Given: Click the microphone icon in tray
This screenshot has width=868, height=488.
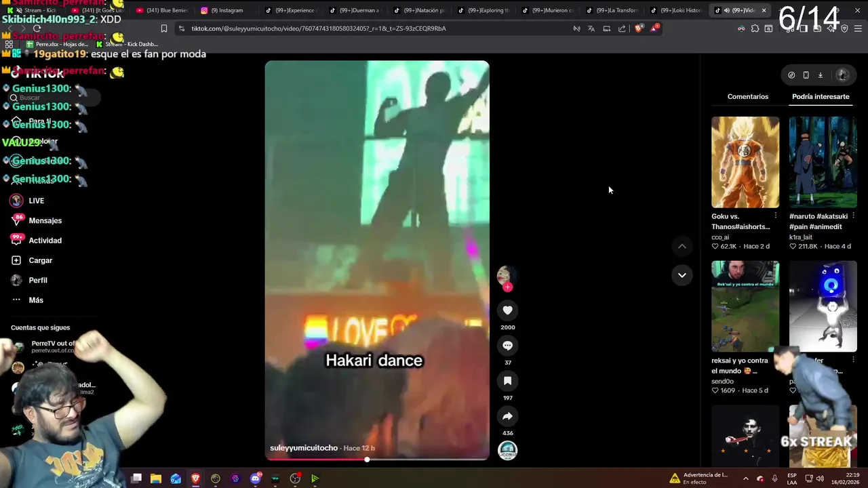Looking at the screenshot, I should [774, 479].
